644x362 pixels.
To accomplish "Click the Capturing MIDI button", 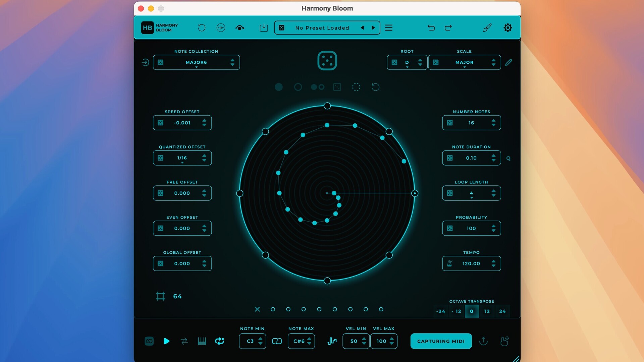I will pyautogui.click(x=441, y=341).
